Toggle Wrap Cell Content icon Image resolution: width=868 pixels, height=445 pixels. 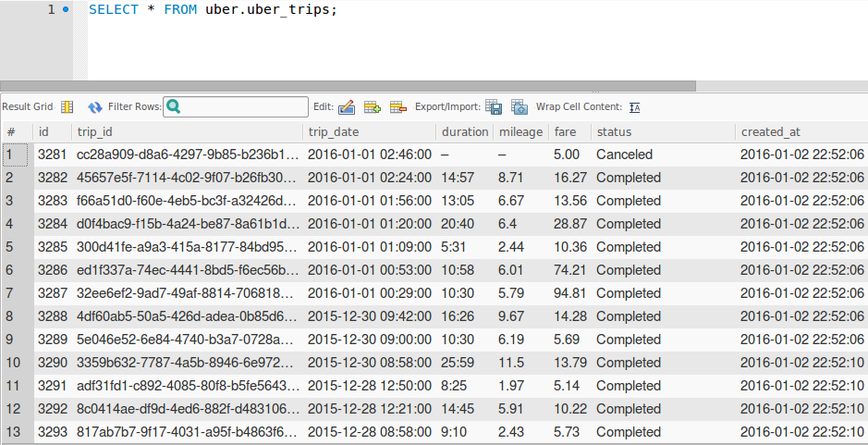coord(635,107)
